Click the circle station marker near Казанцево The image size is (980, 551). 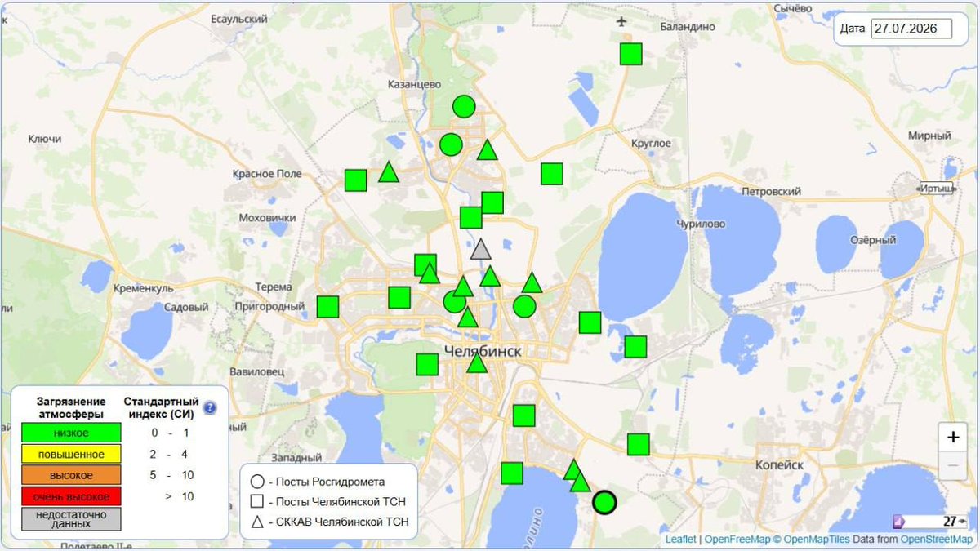click(x=464, y=106)
